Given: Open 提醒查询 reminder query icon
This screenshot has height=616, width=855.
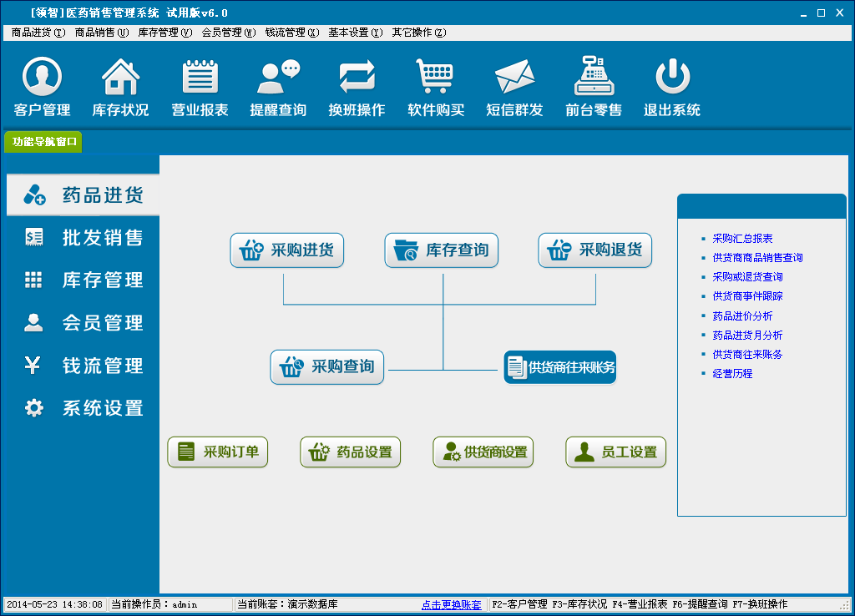Looking at the screenshot, I should pyautogui.click(x=278, y=78).
